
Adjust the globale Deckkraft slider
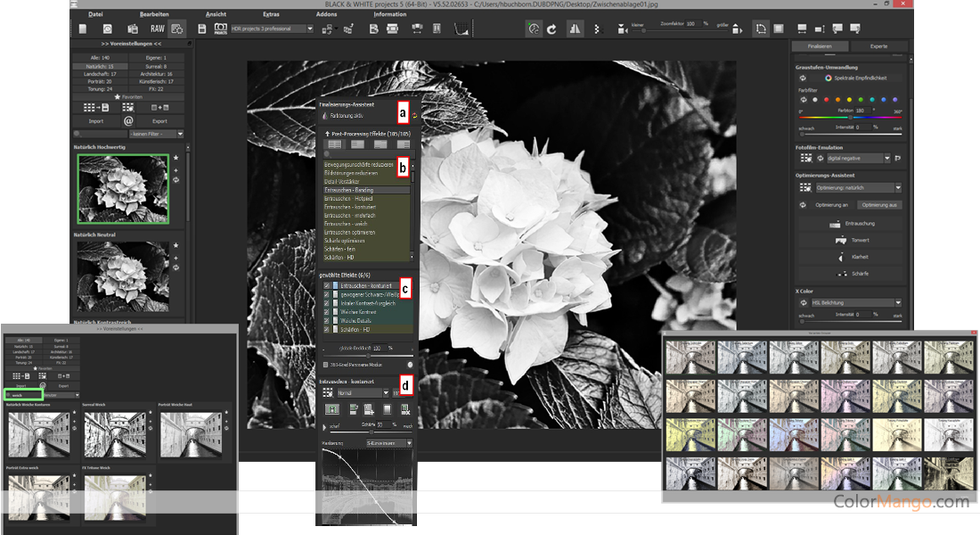pyautogui.click(x=367, y=356)
